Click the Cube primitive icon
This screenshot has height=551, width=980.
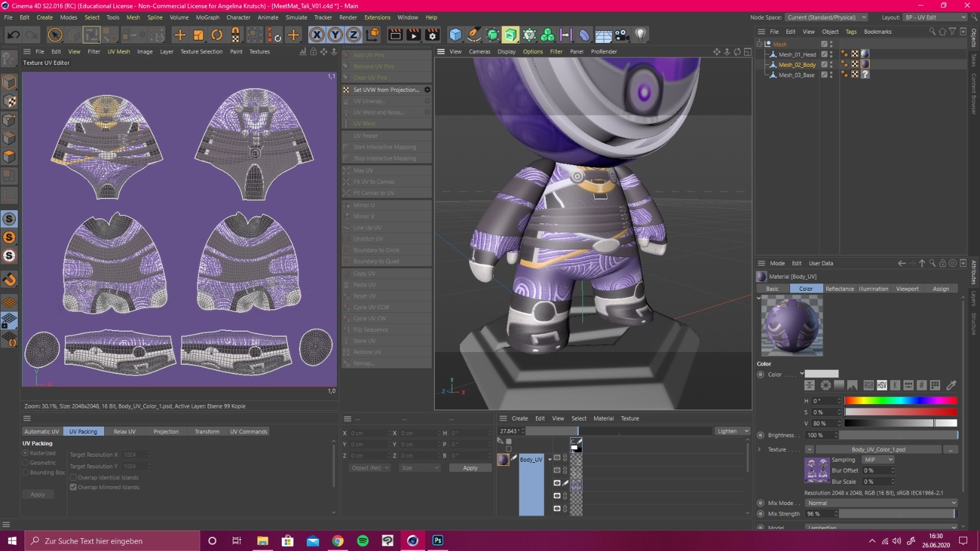click(455, 35)
